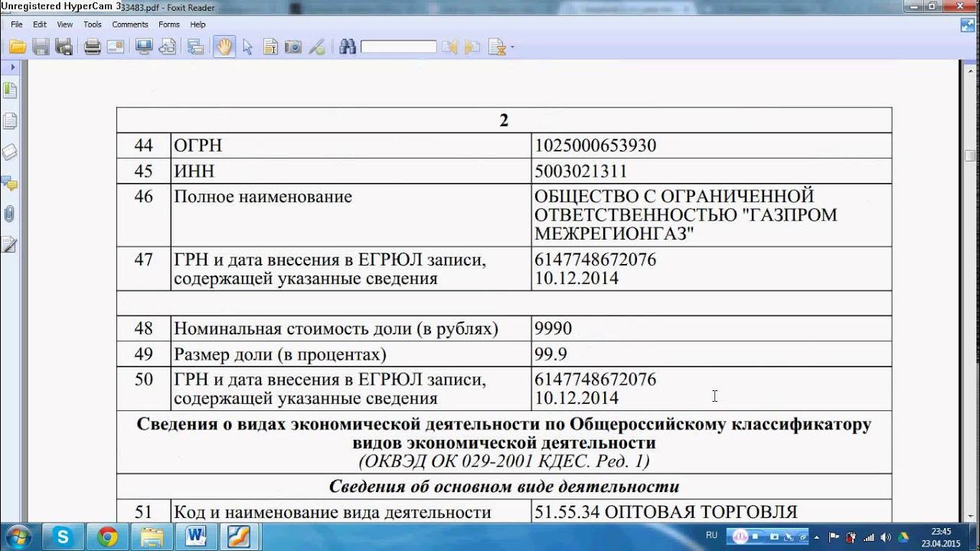Image resolution: width=980 pixels, height=551 pixels.
Task: Click the vertical scrollbar thumb
Action: (971, 155)
